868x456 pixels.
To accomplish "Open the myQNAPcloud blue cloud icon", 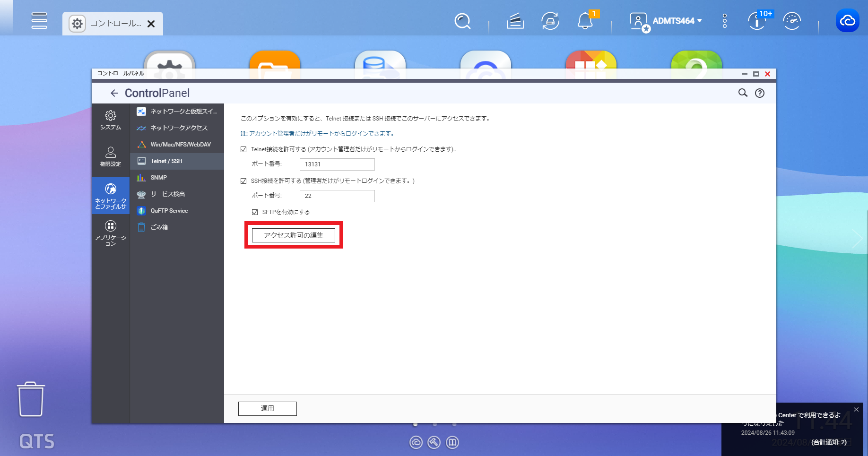I will pos(848,21).
